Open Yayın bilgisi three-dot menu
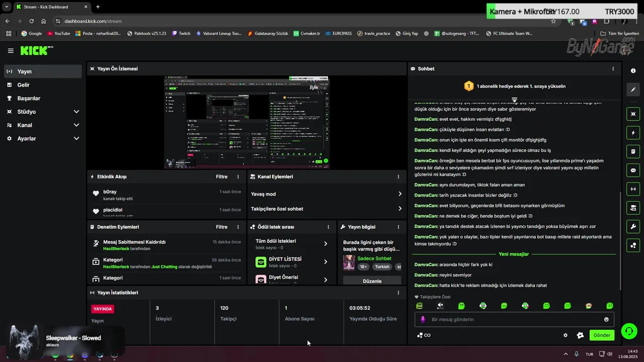Viewport: 644px width, 362px height. (398, 227)
